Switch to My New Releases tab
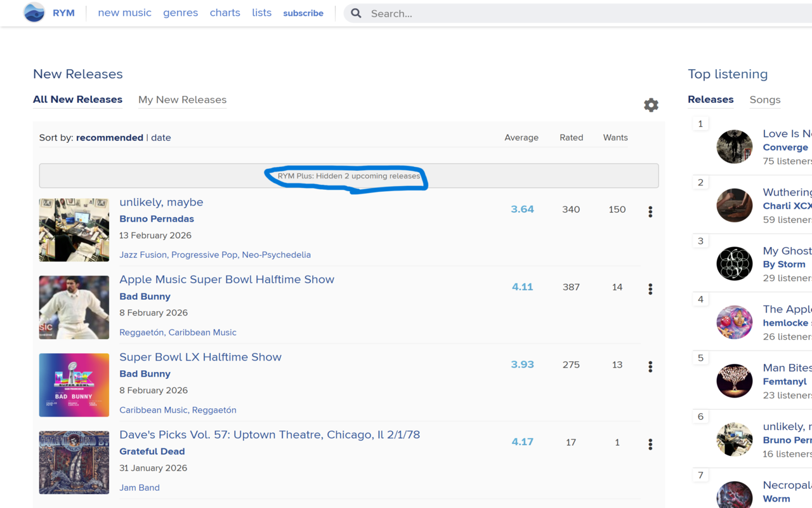The width and height of the screenshot is (812, 508). point(182,100)
